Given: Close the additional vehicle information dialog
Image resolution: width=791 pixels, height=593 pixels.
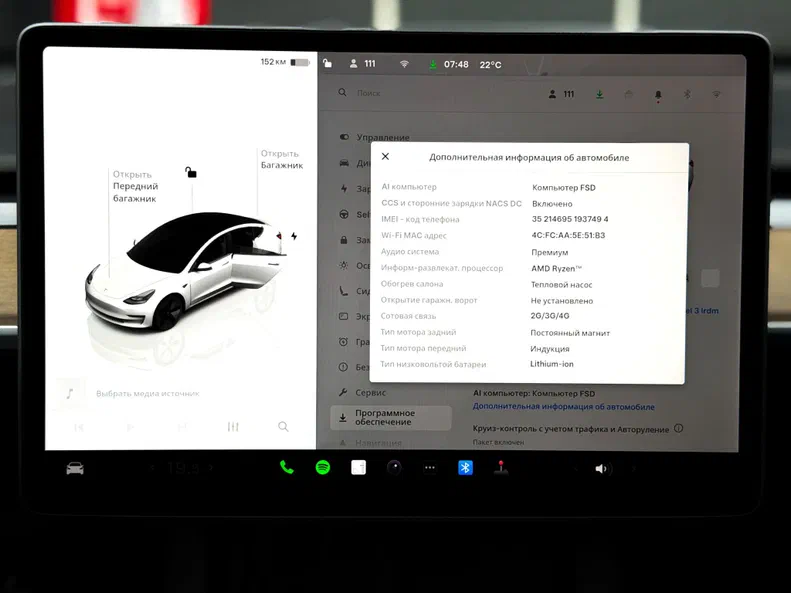Looking at the screenshot, I should click(x=385, y=156).
